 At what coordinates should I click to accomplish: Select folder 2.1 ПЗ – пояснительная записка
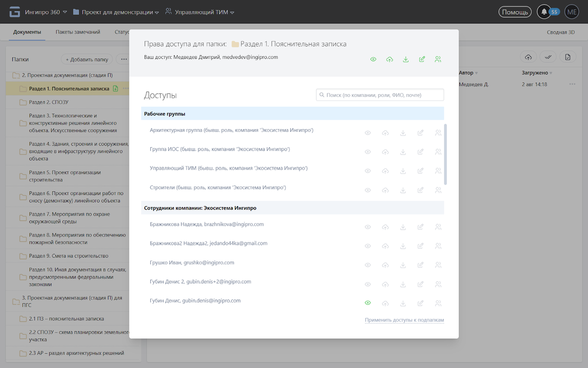pyautogui.click(x=66, y=319)
